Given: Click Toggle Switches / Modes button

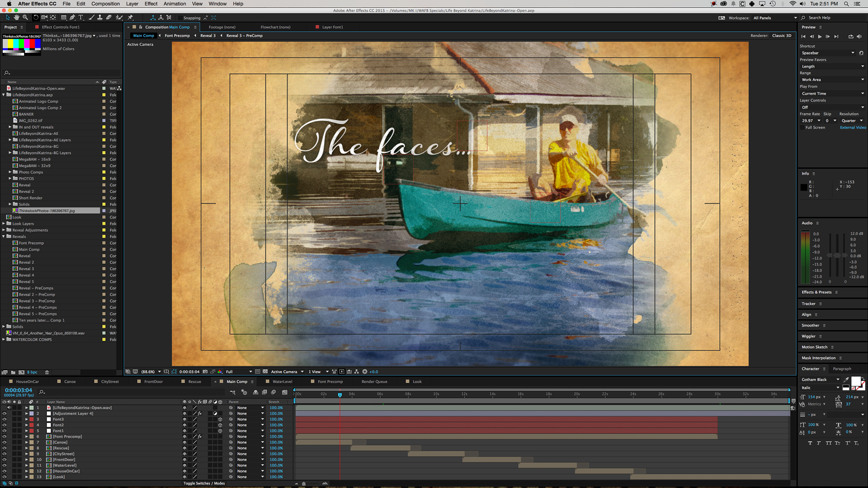Looking at the screenshot, I should click(x=204, y=483).
